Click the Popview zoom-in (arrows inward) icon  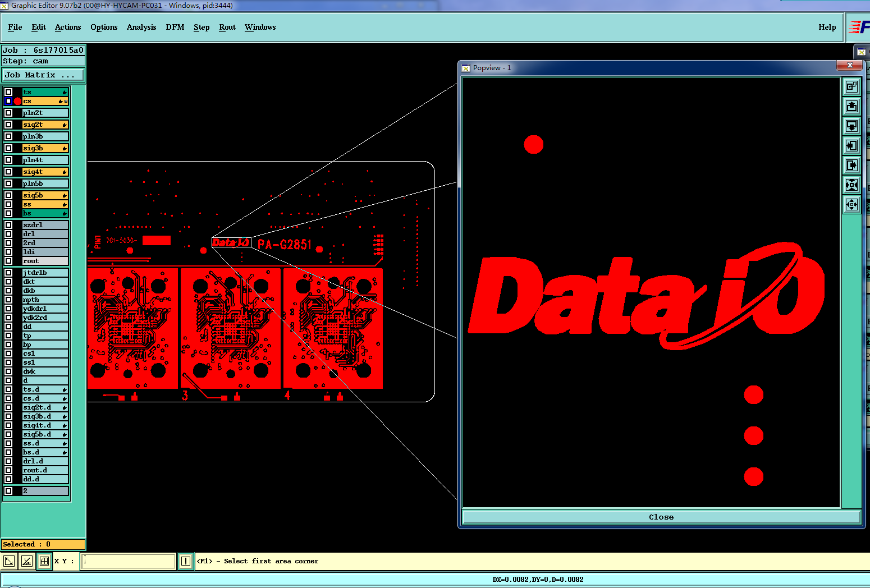[851, 185]
